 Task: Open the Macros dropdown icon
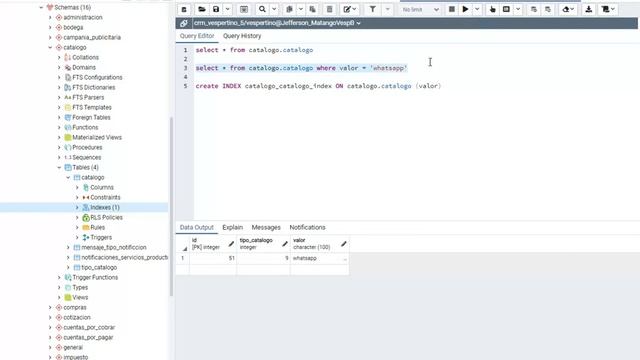pos(608,9)
